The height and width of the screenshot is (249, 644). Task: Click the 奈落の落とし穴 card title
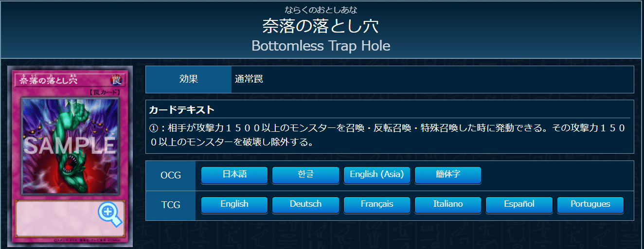(x=321, y=26)
